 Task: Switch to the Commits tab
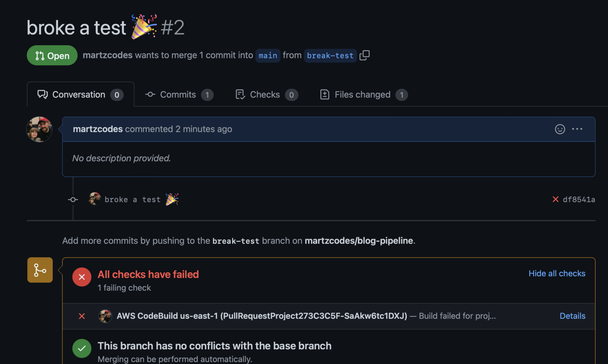[179, 95]
